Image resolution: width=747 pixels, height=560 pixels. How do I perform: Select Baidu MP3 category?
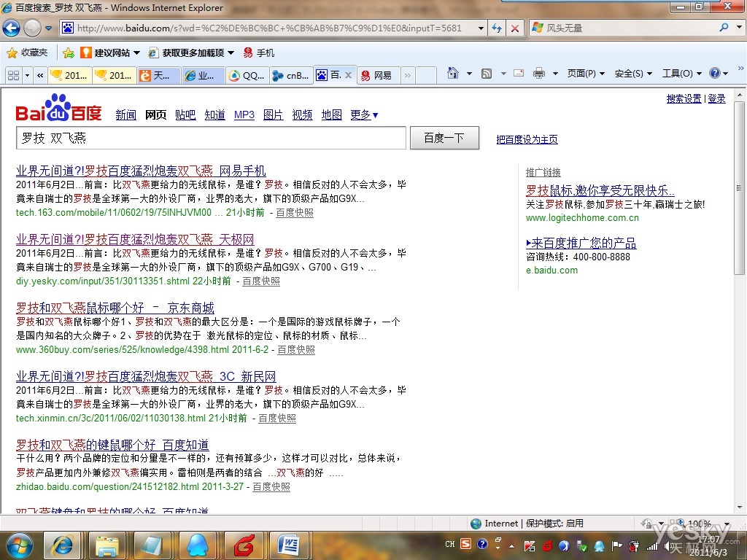[x=244, y=114]
